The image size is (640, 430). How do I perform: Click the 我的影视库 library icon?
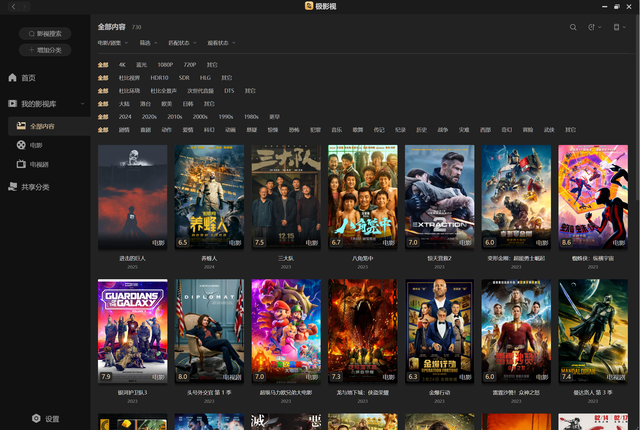[12, 104]
